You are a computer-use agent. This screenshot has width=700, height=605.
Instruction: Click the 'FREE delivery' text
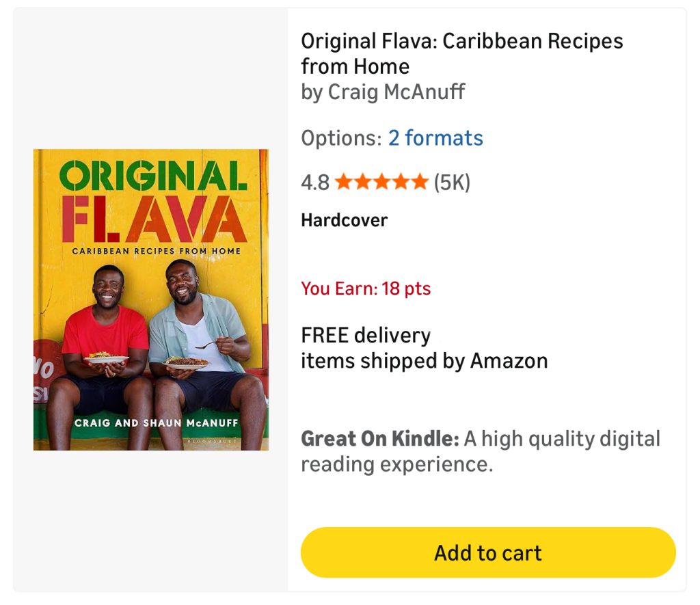[x=366, y=336]
